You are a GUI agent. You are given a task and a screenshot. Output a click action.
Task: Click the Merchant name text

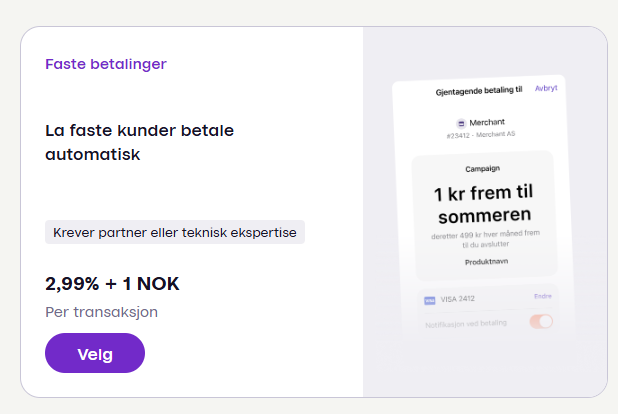[488, 122]
